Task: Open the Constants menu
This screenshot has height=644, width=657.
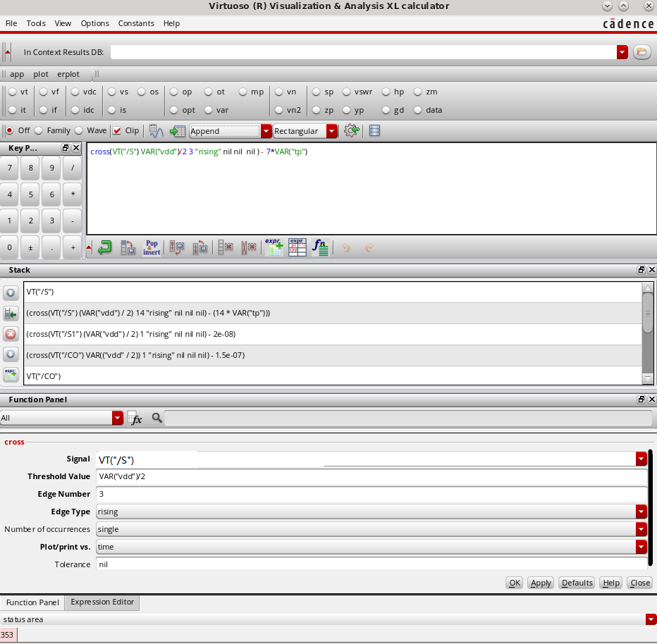Action: pyautogui.click(x=136, y=23)
